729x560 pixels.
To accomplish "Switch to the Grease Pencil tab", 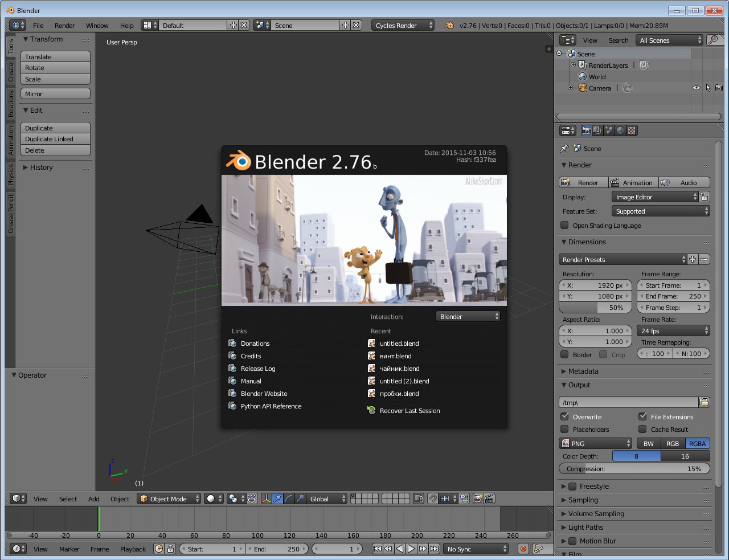I will click(x=10, y=214).
